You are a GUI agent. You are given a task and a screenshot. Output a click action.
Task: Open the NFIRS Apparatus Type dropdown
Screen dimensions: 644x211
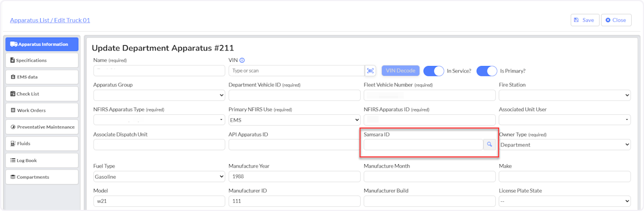click(159, 120)
